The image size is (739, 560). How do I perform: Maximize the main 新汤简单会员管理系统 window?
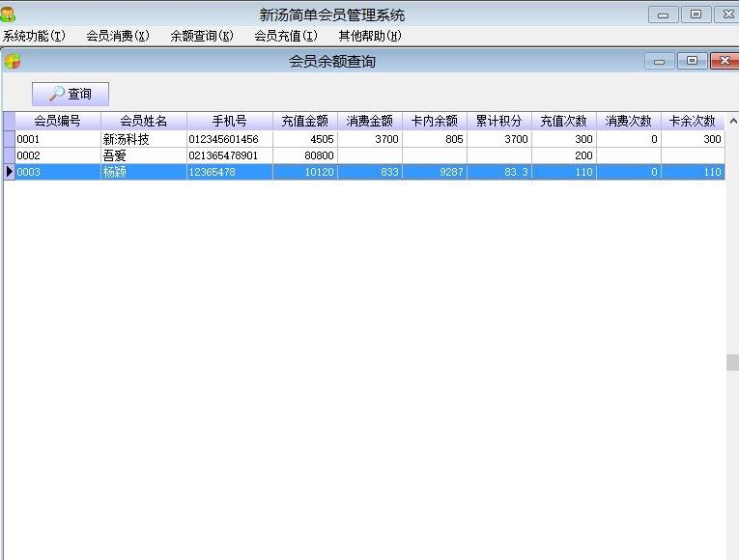click(x=696, y=14)
